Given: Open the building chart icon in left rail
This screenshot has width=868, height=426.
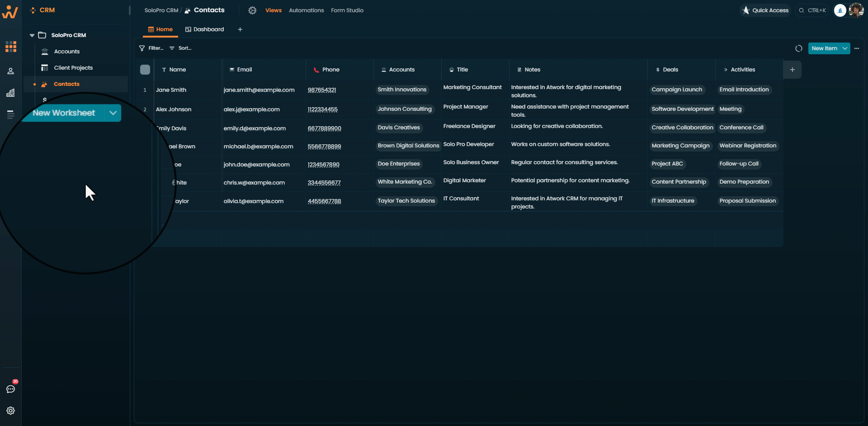Looking at the screenshot, I should (11, 93).
